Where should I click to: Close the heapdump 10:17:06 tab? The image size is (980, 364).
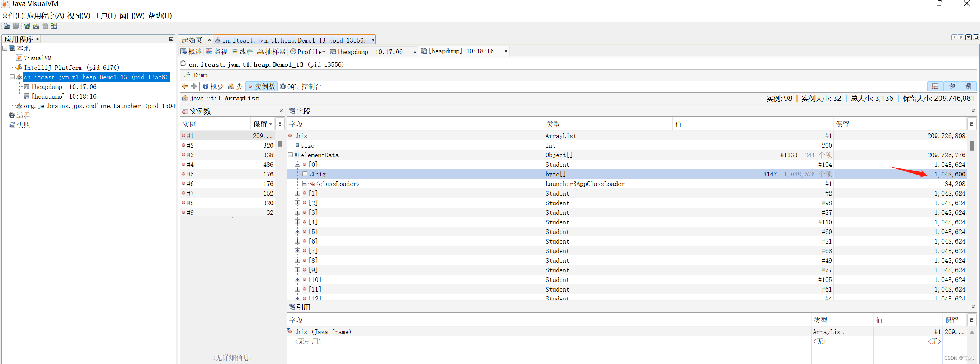(x=415, y=52)
